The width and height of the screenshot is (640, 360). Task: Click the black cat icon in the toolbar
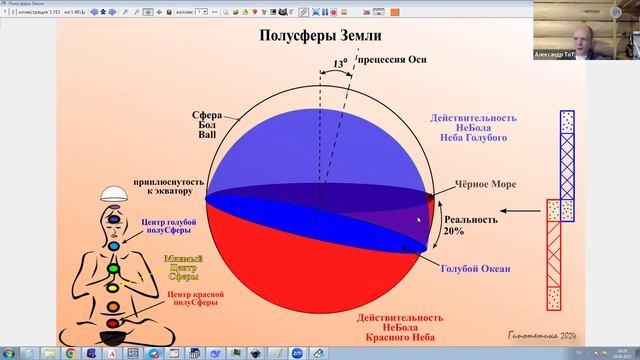coord(282,12)
